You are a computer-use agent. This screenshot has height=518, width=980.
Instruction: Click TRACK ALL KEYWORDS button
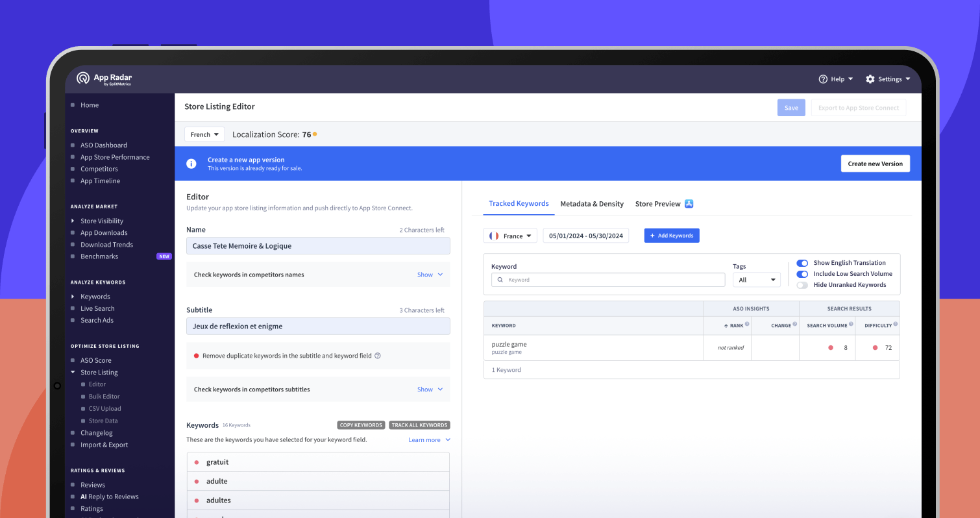[419, 425]
